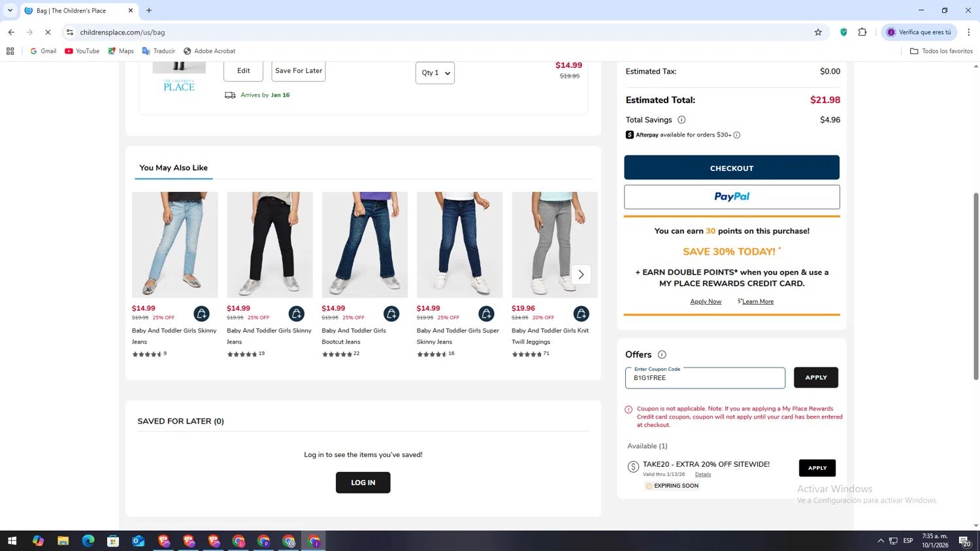980x551 pixels.
Task: Open File Explorer from taskbar
Action: pos(63,541)
